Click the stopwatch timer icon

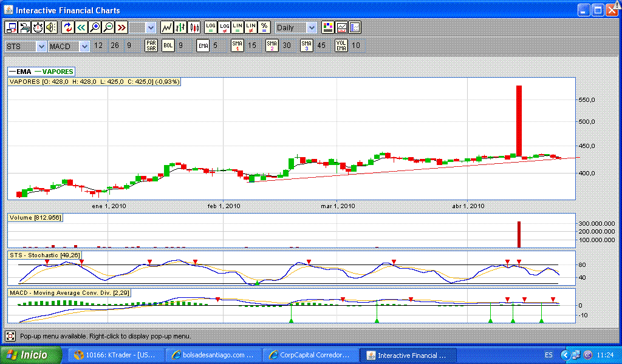tap(38, 27)
